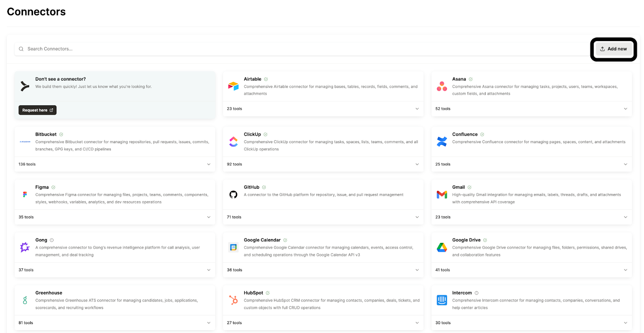Click the '136 tools' label
644x333 pixels.
(27, 164)
